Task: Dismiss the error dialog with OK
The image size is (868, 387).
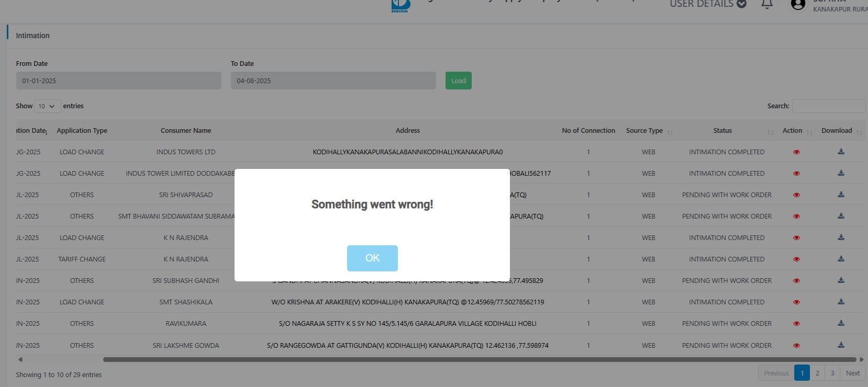Action: [x=372, y=258]
